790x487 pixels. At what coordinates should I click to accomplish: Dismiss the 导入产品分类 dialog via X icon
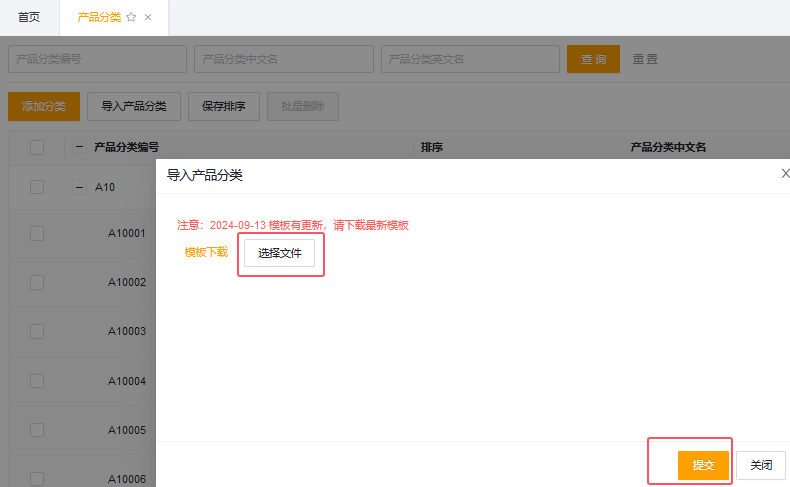(784, 174)
